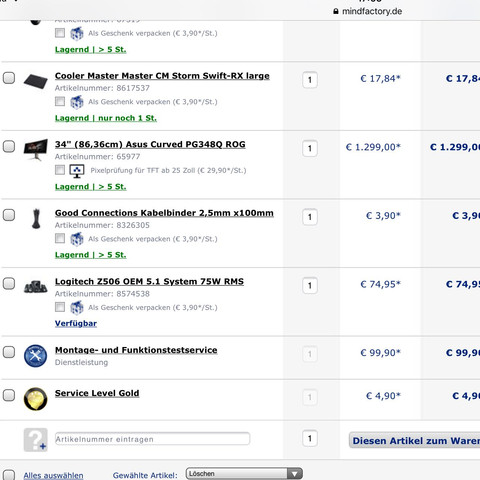Click the € 1.299,00* unit price
Viewport: 480px width, 480px height.
tap(373, 147)
